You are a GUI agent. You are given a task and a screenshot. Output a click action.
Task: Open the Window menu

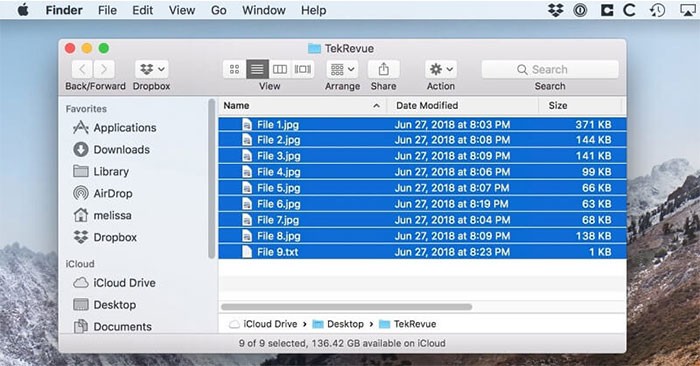(263, 10)
